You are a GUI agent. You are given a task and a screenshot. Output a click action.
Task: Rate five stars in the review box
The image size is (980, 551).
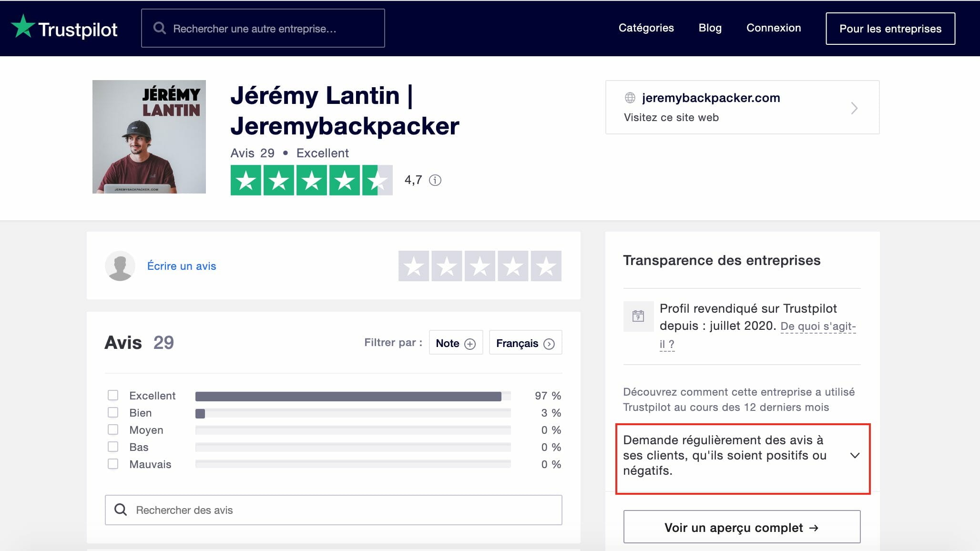pos(546,266)
